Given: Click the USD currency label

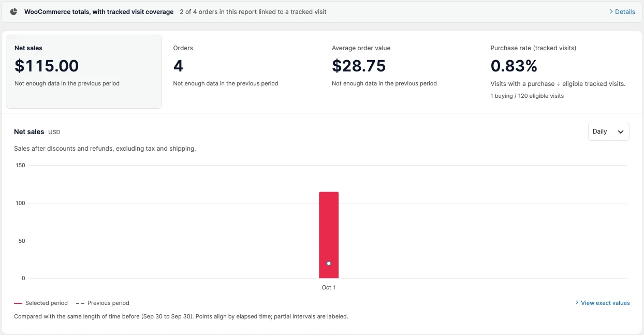Looking at the screenshot, I should click(54, 132).
